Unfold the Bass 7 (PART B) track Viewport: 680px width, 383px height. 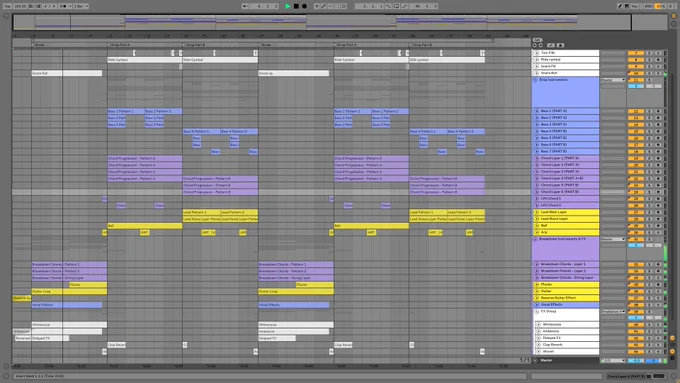(536, 151)
